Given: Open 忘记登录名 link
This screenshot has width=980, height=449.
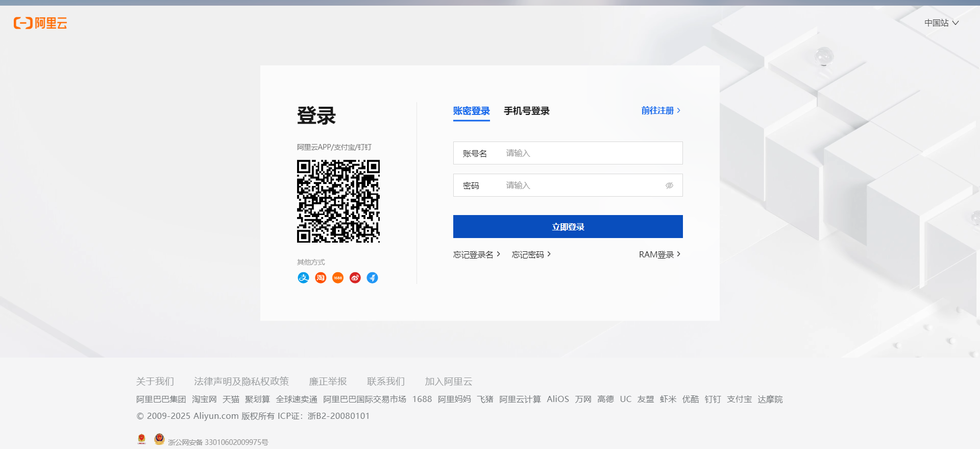Looking at the screenshot, I should (477, 254).
